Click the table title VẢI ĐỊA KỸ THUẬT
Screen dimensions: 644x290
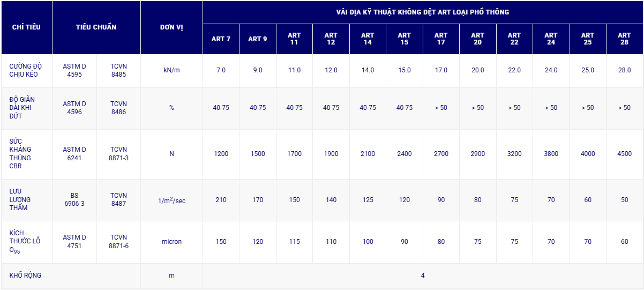click(x=423, y=12)
